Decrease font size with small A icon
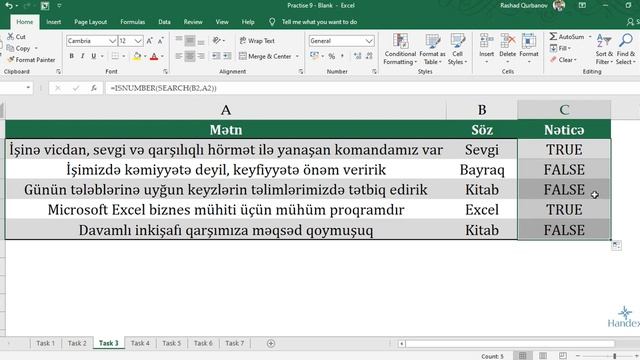 point(160,41)
